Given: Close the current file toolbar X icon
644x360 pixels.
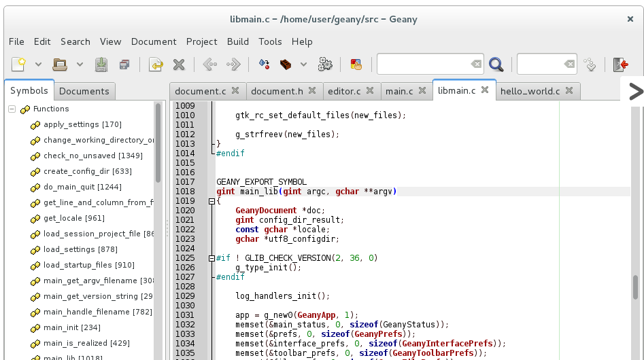Looking at the screenshot, I should [x=179, y=65].
